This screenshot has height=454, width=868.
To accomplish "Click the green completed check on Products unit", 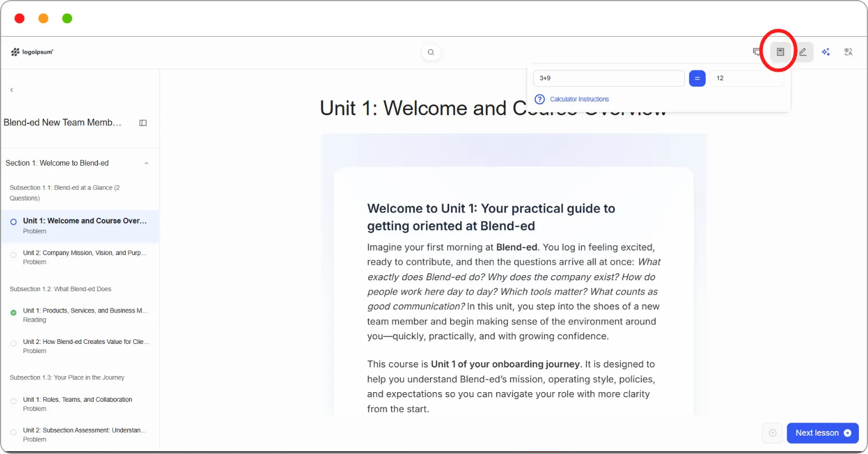I will pos(13,313).
